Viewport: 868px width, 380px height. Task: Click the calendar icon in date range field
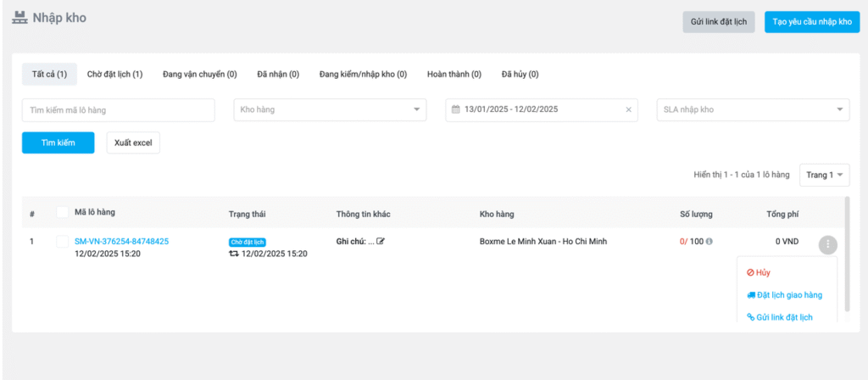(455, 109)
